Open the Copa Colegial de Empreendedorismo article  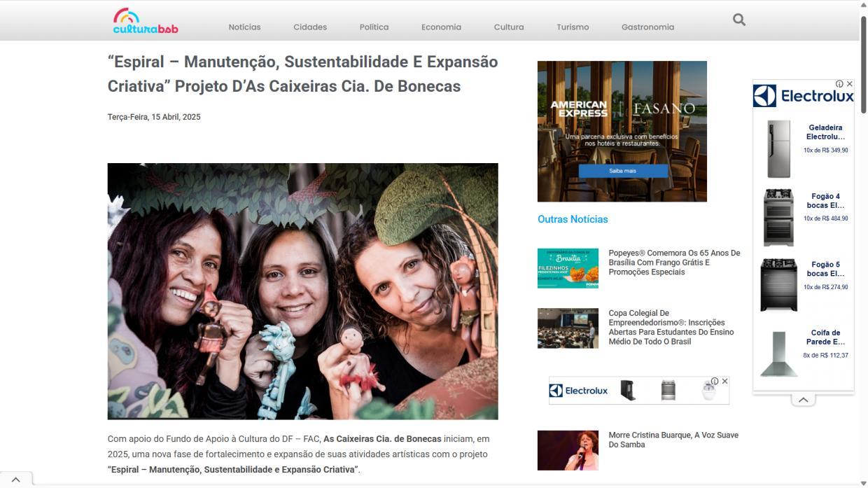pos(671,327)
